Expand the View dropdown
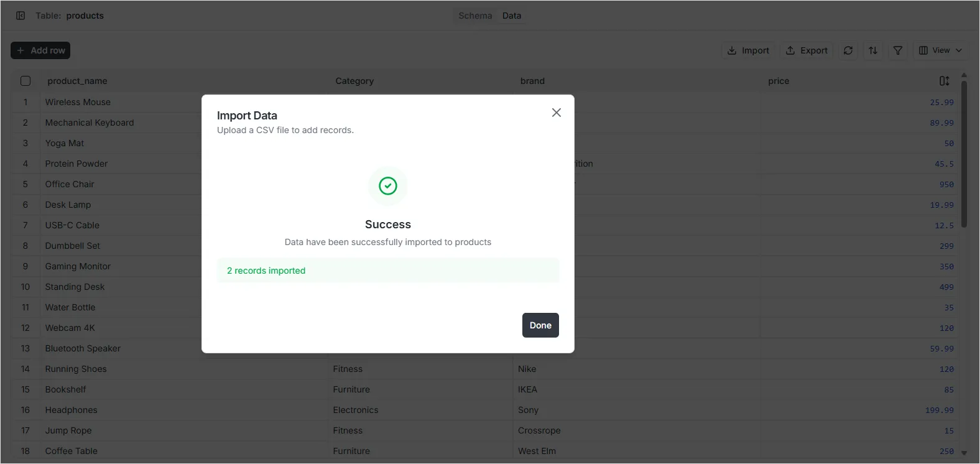 pos(940,50)
